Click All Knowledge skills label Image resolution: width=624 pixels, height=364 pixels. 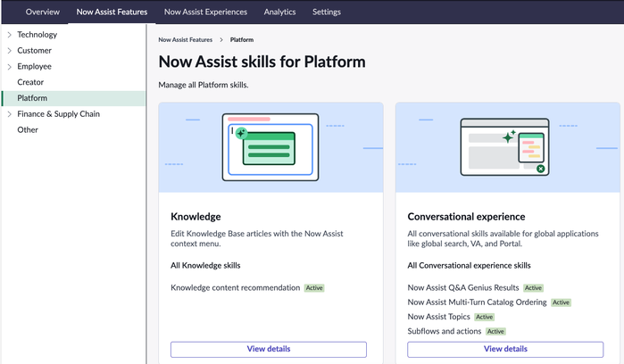[205, 265]
